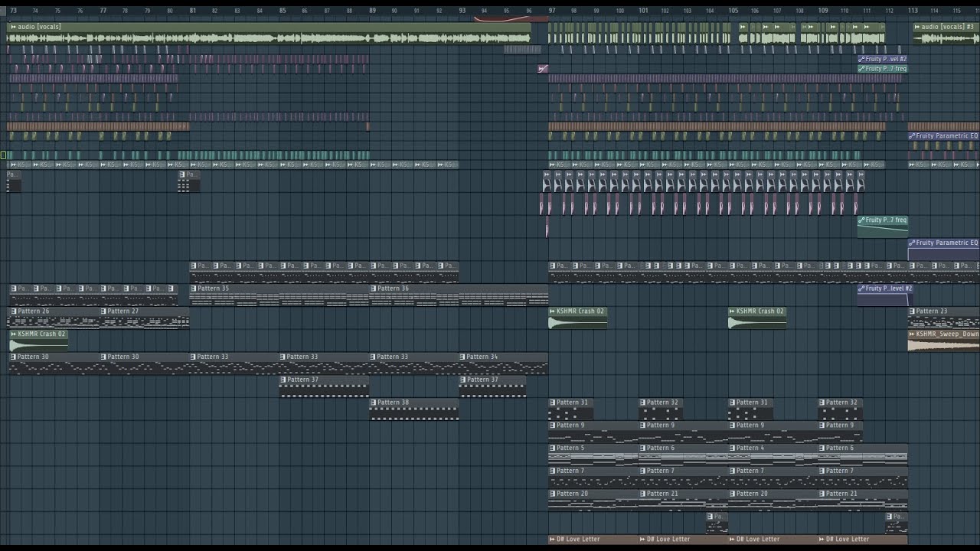This screenshot has height=551, width=980.
Task: Click bar 101 on the timeline ruler
Action: pyautogui.click(x=644, y=11)
